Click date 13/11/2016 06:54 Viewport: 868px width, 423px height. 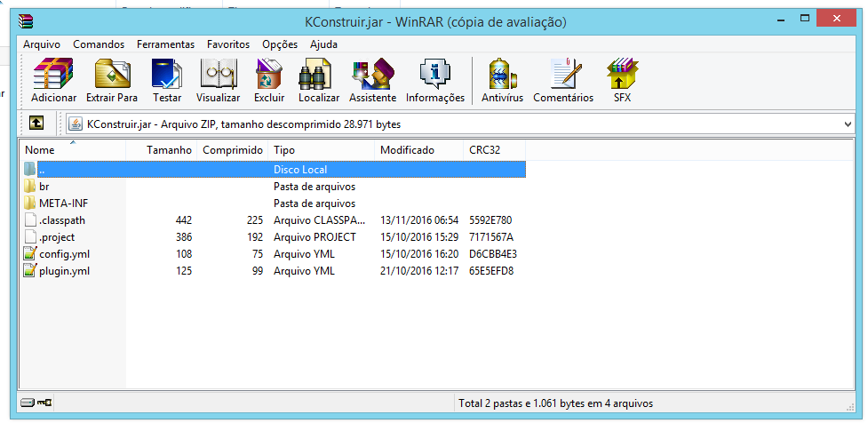419,220
